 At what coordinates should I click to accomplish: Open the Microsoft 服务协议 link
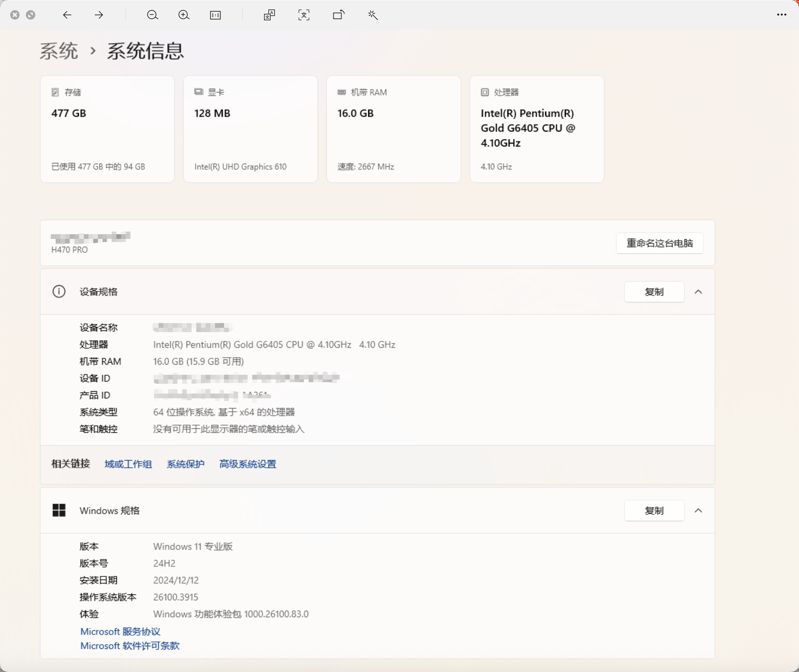click(x=120, y=631)
